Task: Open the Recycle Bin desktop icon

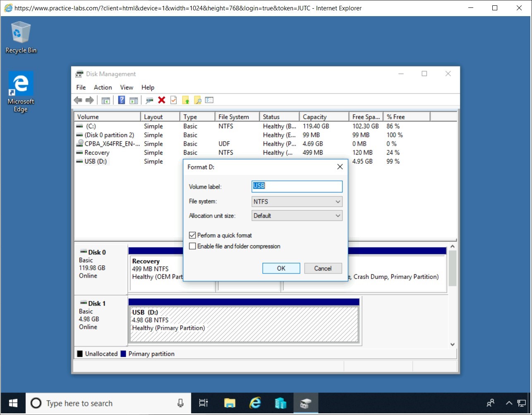Action: pos(21,38)
